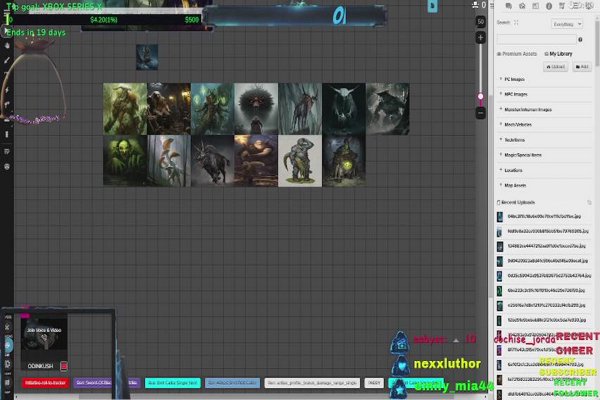Click in the library search input field
This screenshot has height=400, width=600.
click(x=536, y=39)
